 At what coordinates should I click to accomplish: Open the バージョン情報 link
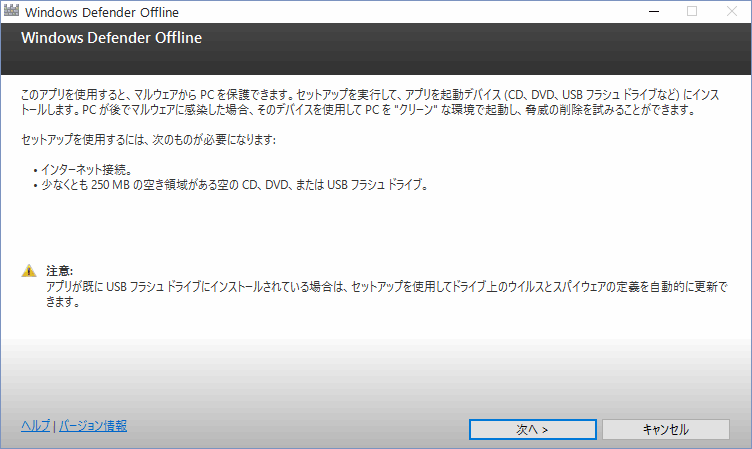[x=93, y=425]
